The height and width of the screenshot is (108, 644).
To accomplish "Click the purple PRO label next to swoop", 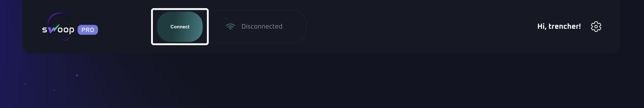I will coord(88,30).
